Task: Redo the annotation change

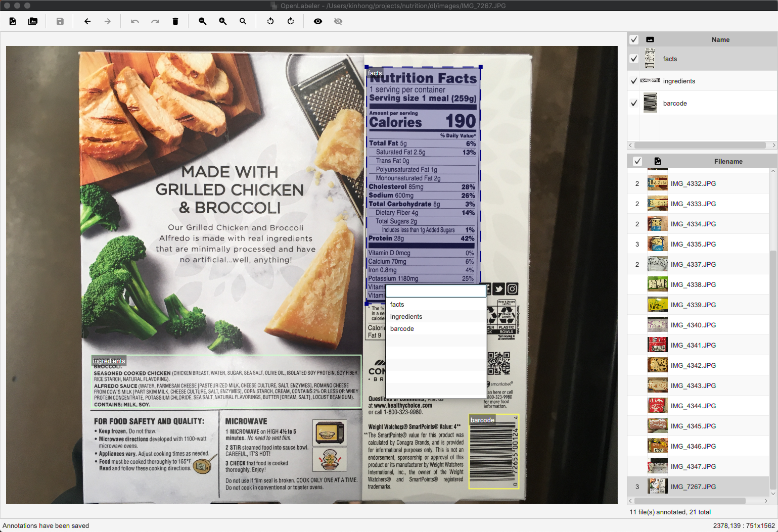Action: click(155, 21)
